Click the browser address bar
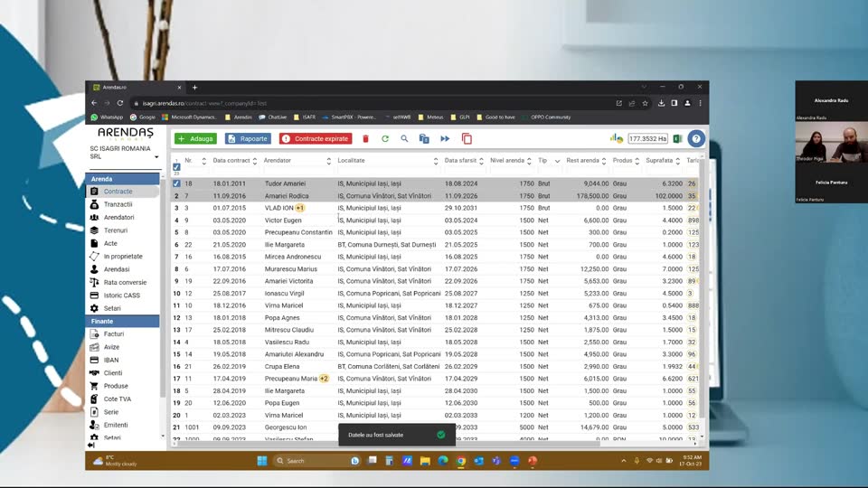868x488 pixels. point(371,103)
